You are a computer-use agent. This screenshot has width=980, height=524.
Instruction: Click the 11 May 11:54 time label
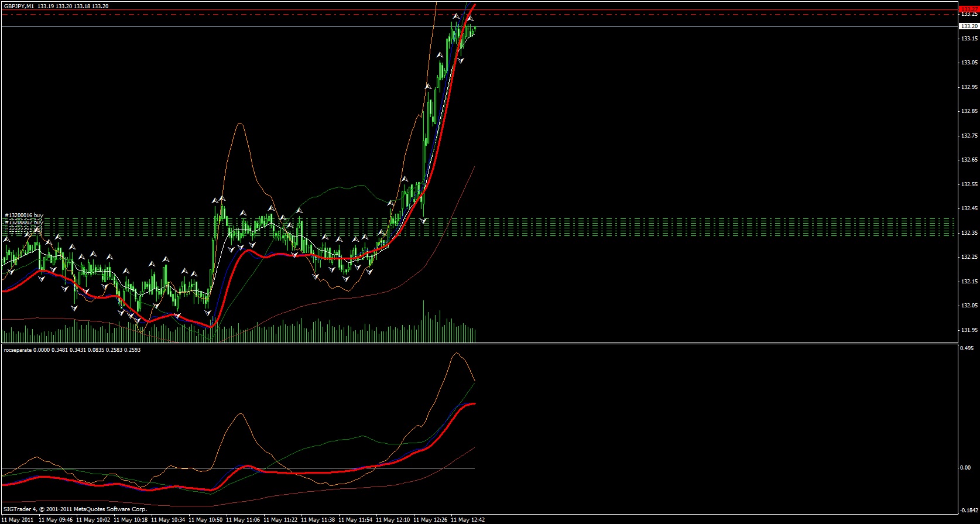click(355, 520)
